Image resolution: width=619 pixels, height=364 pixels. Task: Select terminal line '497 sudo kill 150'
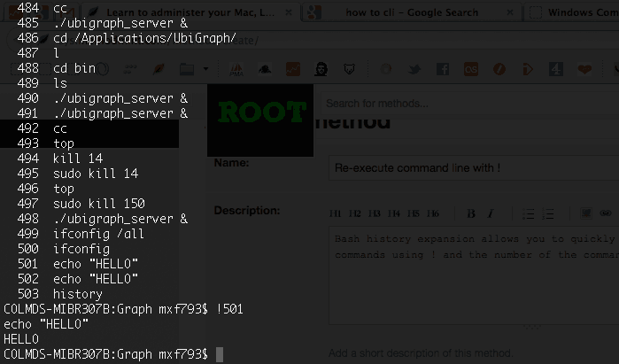coord(81,204)
